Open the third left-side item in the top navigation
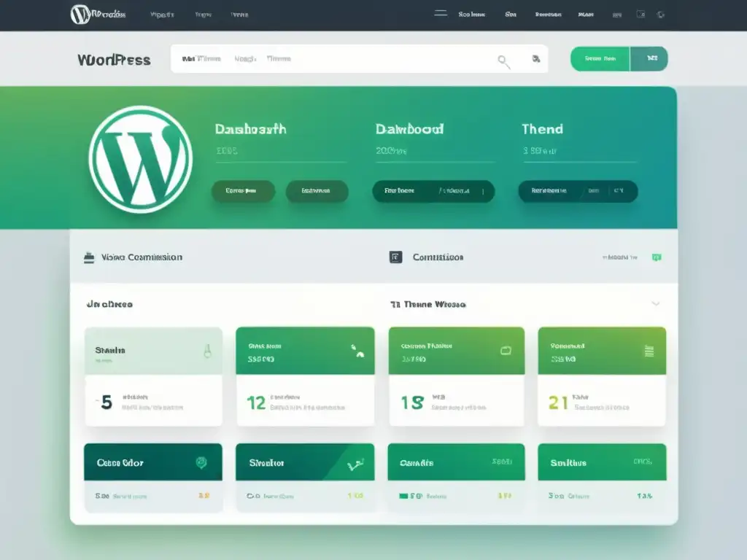Viewport: 747px width, 560px height. pyautogui.click(x=239, y=15)
